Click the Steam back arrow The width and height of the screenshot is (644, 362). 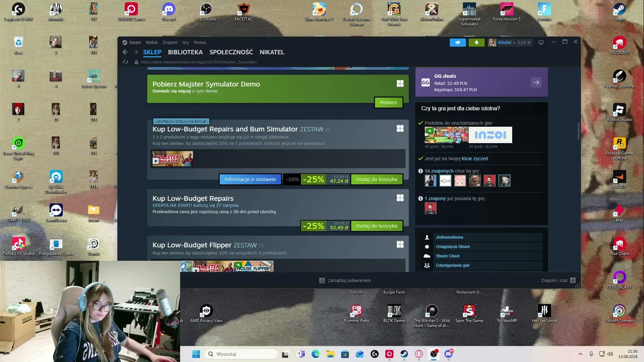click(x=125, y=52)
